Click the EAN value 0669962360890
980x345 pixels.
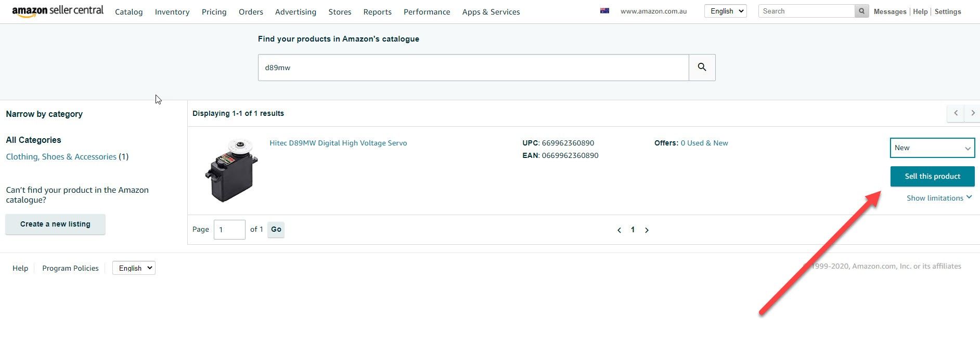570,155
